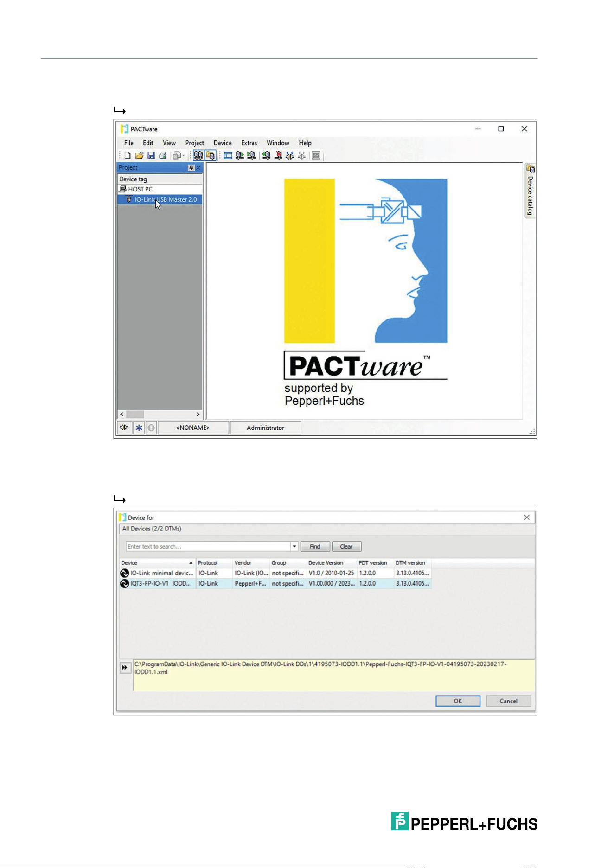
Task: Click the Pepperl+F... vendor cell
Action: tap(250, 584)
